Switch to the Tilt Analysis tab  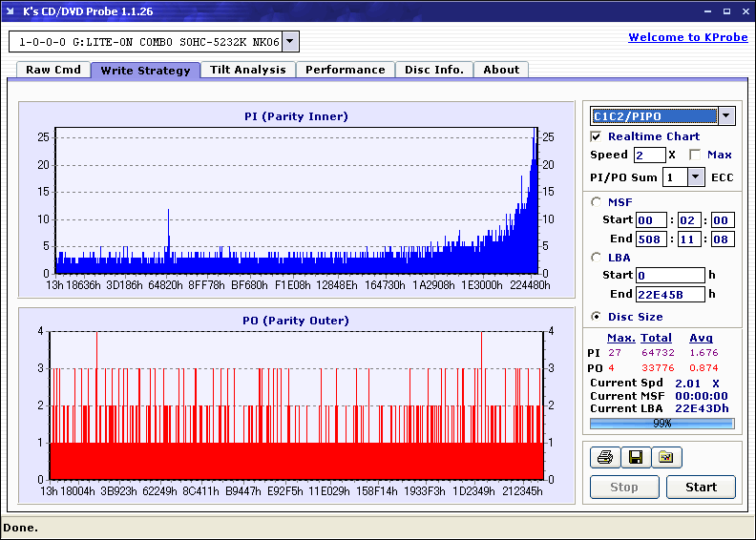[x=247, y=70]
